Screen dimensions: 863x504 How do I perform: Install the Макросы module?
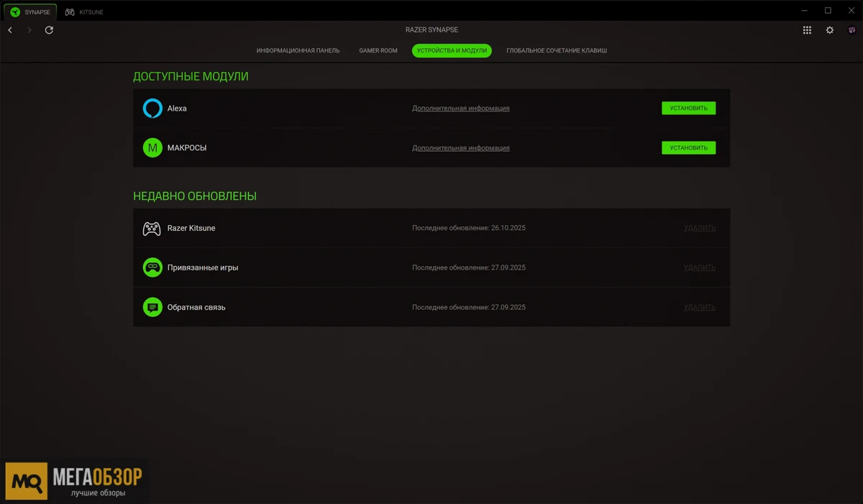click(x=688, y=148)
